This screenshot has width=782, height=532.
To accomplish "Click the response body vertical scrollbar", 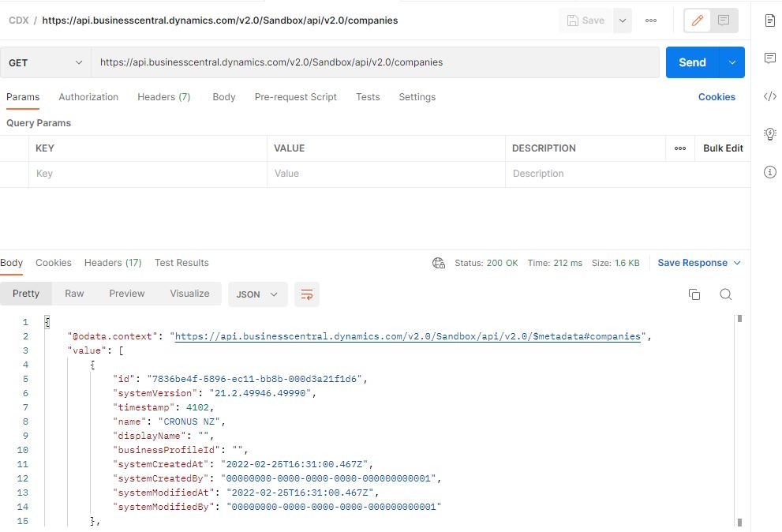I will pyautogui.click(x=739, y=420).
